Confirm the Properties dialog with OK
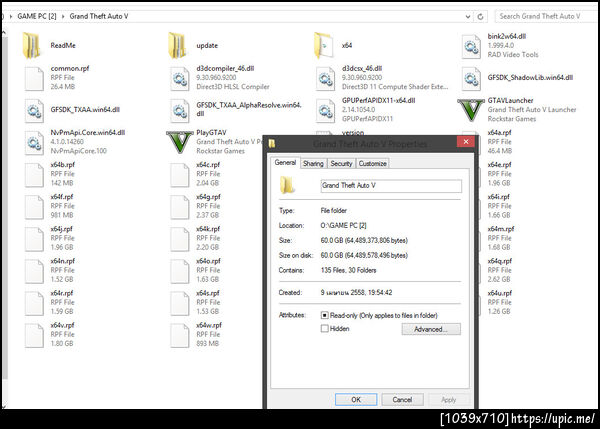The height and width of the screenshot is (429, 600). [x=356, y=400]
